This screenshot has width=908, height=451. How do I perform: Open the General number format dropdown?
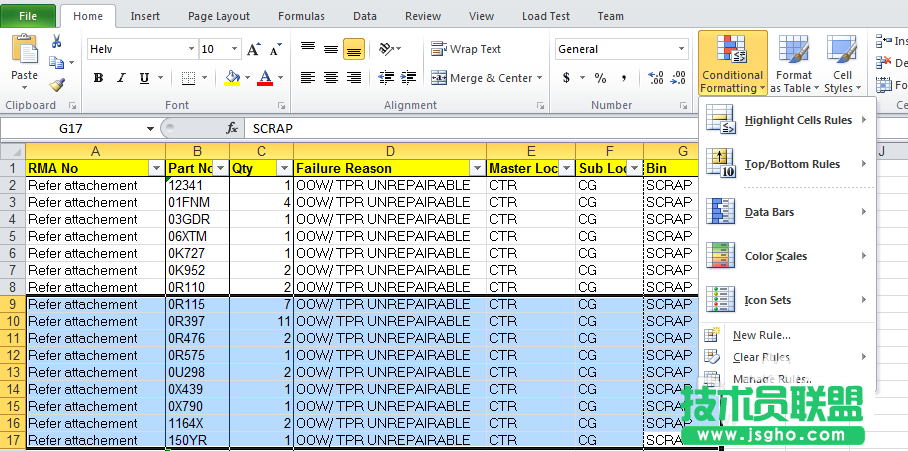point(682,49)
